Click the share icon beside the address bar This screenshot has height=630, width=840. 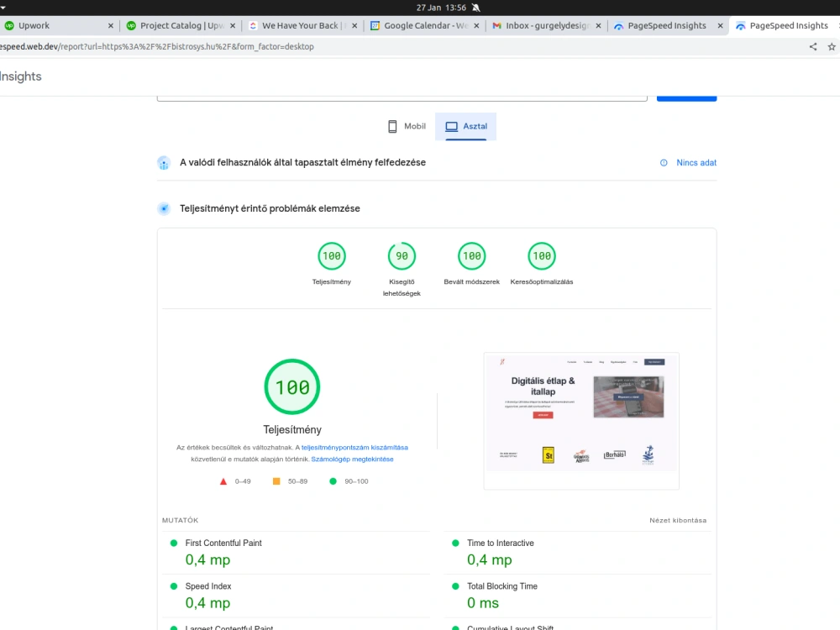point(811,46)
